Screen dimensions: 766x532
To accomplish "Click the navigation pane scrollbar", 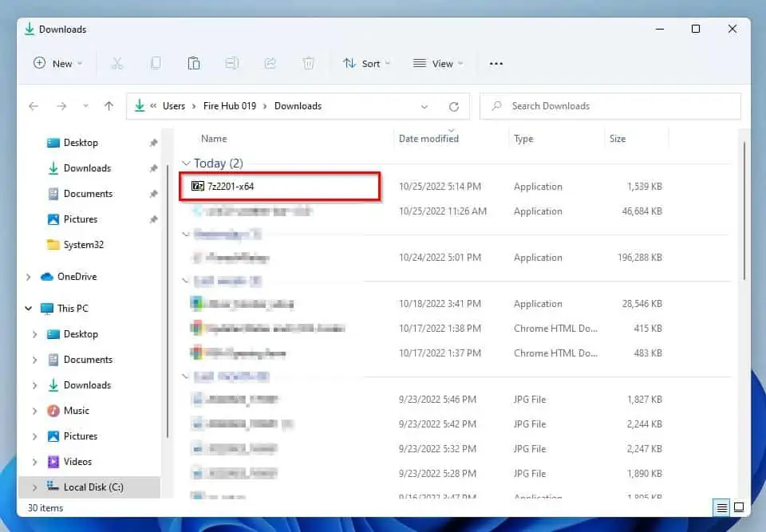I will point(168,301).
